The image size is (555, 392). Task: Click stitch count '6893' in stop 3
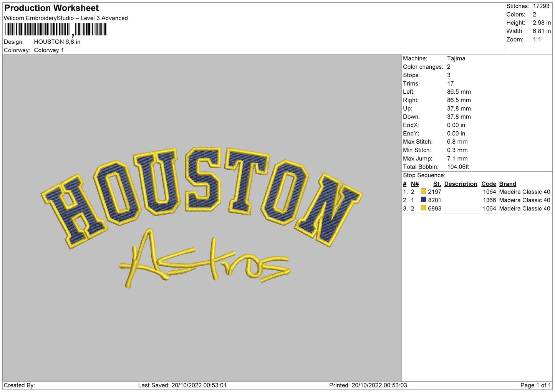pos(435,208)
